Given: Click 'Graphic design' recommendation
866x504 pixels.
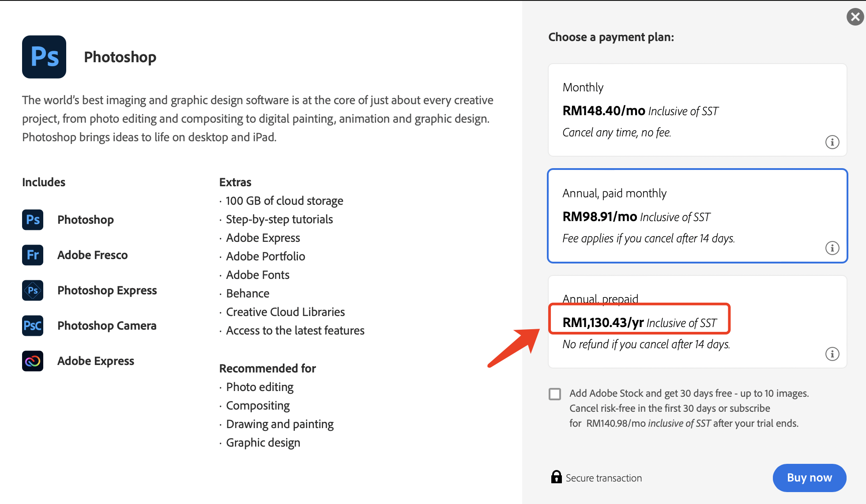Looking at the screenshot, I should click(x=263, y=443).
